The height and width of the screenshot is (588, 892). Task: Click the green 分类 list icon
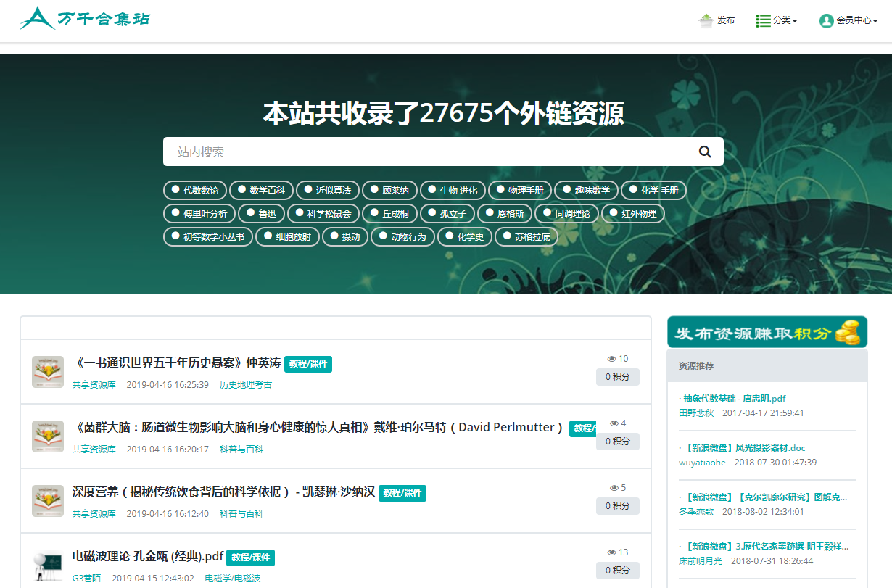(763, 21)
